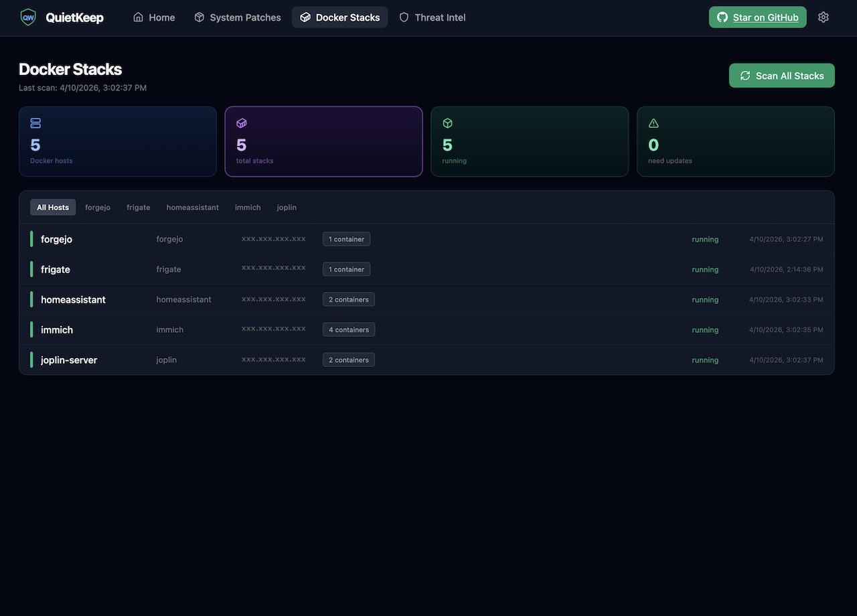Click the server icon on the Docker hosts card

click(35, 123)
